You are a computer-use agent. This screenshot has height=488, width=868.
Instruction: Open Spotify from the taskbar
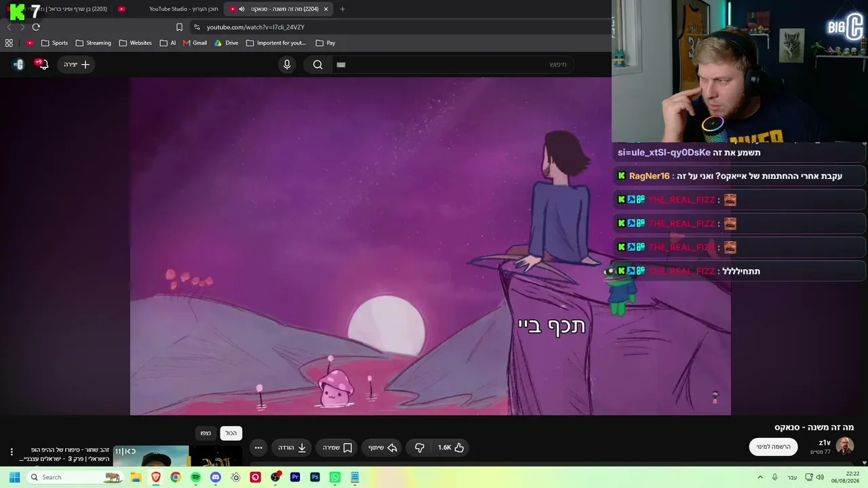pyautogui.click(x=195, y=477)
